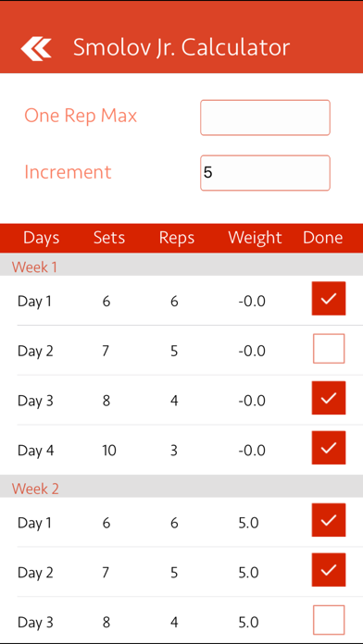Viewport: 363px width, 644px height.
Task: Select Week 1 Day 4 row label
Action: click(x=35, y=451)
